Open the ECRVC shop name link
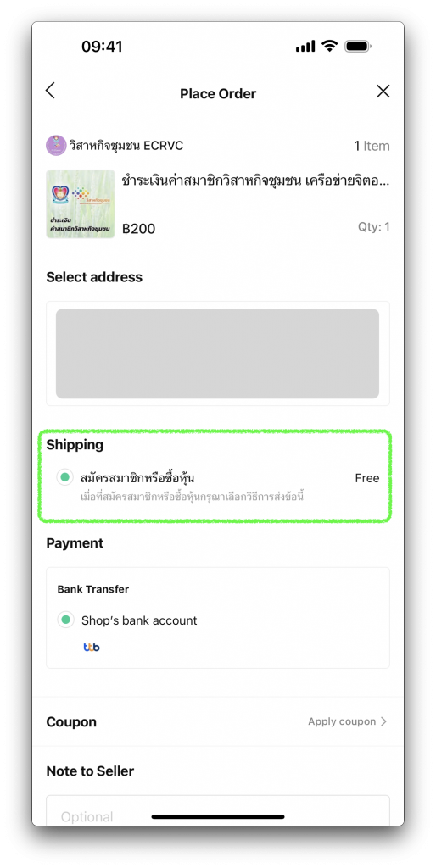Viewport: 436px width, 868px height. 126,146
